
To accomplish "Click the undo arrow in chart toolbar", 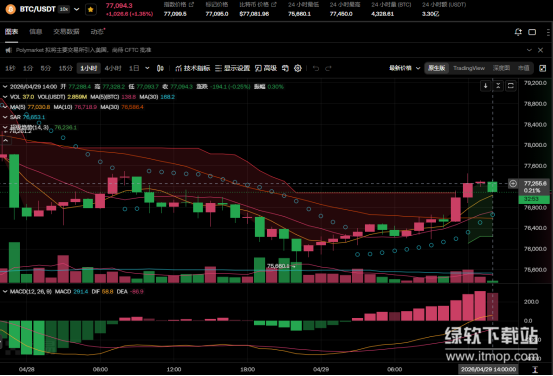I will pos(316,68).
